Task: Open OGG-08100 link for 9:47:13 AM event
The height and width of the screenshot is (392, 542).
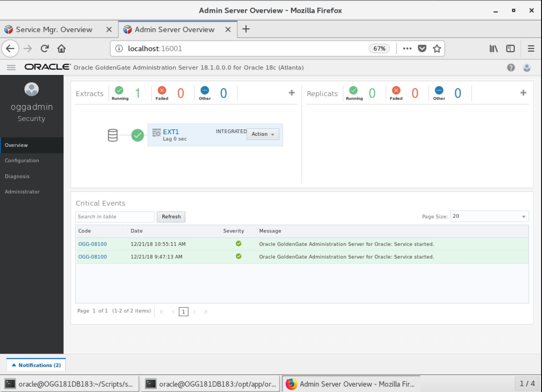Action: pyautogui.click(x=93, y=257)
